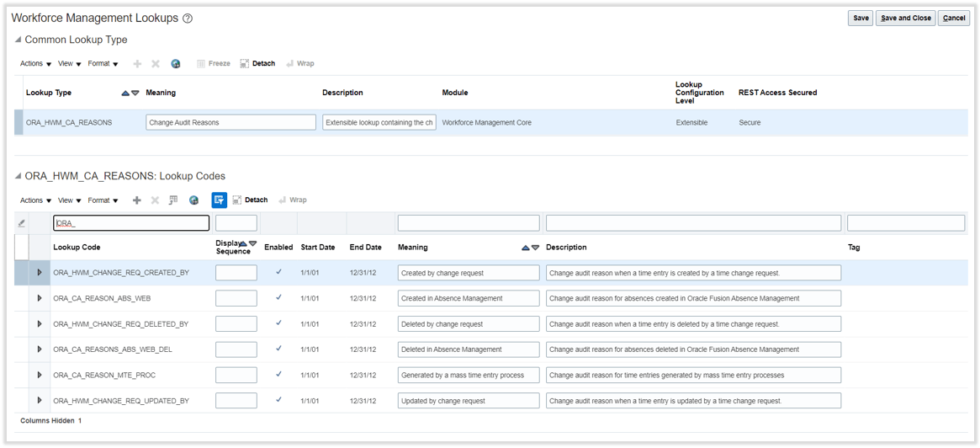Click Lookup Code cell ORA_CA_REASON_MTE_PROC
The width and height of the screenshot is (980, 448).
105,376
